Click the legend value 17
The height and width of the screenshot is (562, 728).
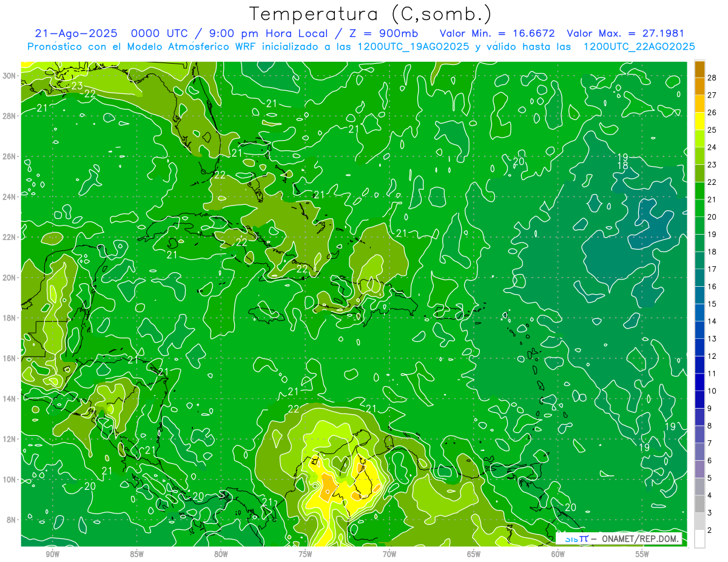712,269
